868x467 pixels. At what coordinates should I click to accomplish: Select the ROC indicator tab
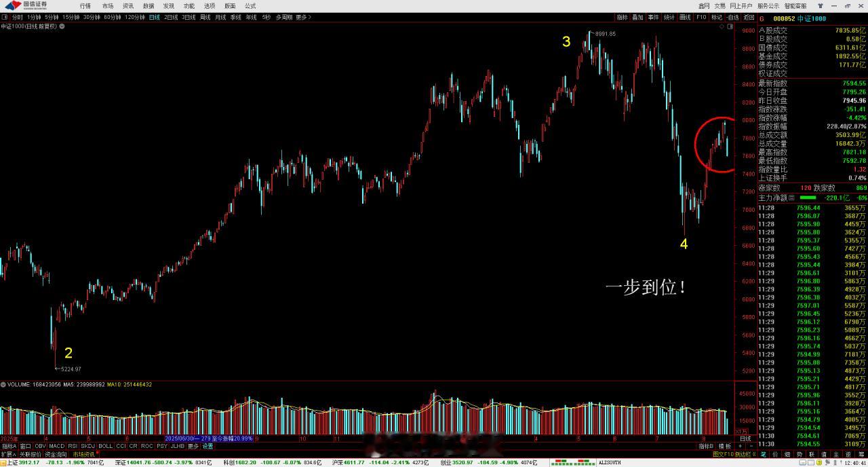(146, 446)
